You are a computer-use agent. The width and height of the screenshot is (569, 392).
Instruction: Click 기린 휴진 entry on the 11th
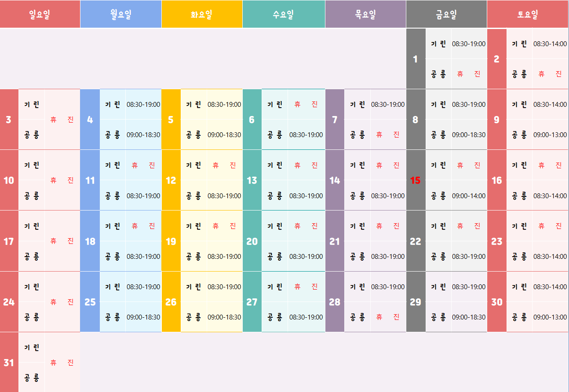pos(143,165)
